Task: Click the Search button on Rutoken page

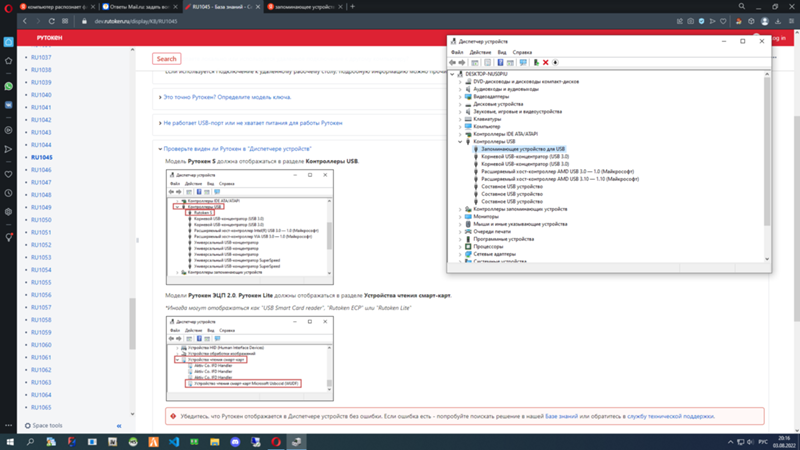Action: [x=166, y=59]
